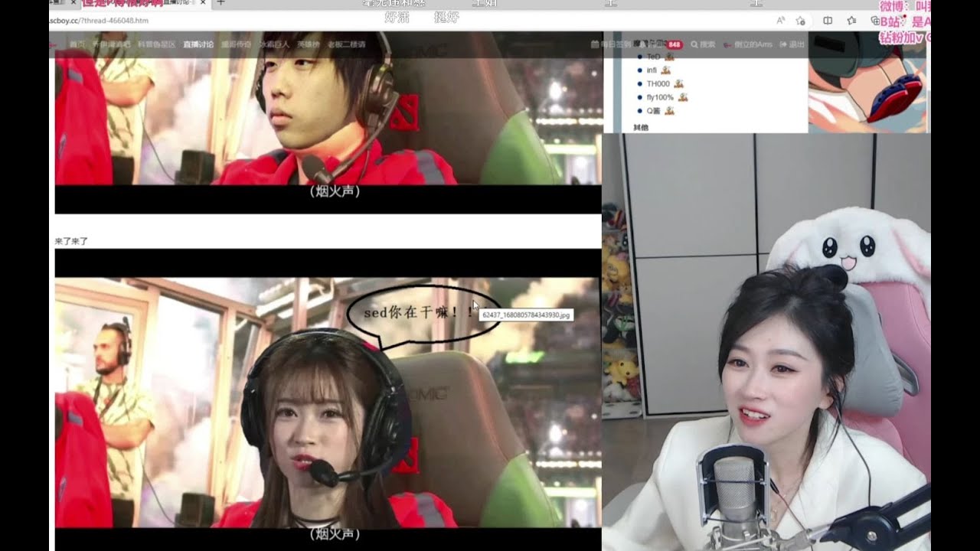Viewport: 980px width, 551px height.
Task: Open the 首页 home menu item
Action: click(x=77, y=44)
